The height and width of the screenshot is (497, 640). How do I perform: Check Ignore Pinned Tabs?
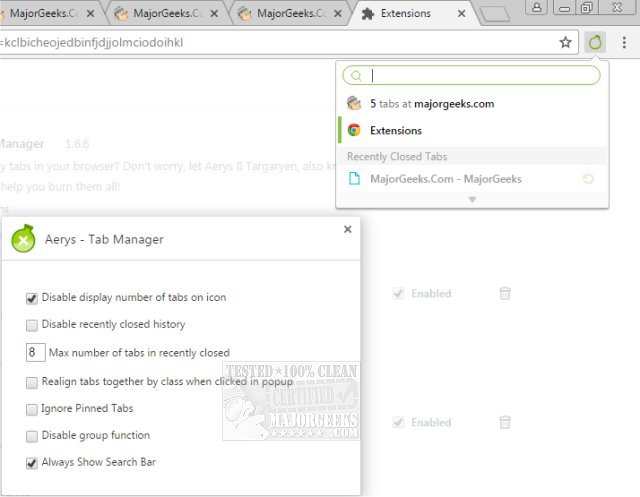31,409
